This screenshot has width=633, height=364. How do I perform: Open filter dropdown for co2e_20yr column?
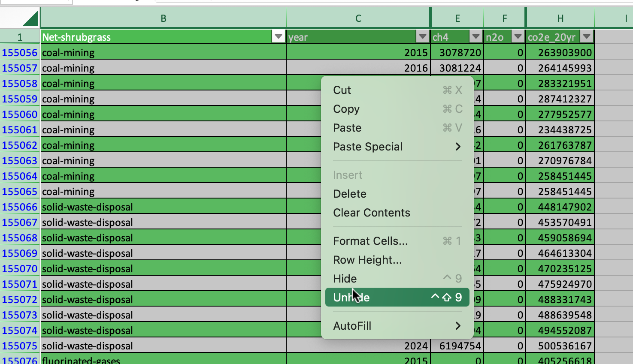(x=587, y=37)
